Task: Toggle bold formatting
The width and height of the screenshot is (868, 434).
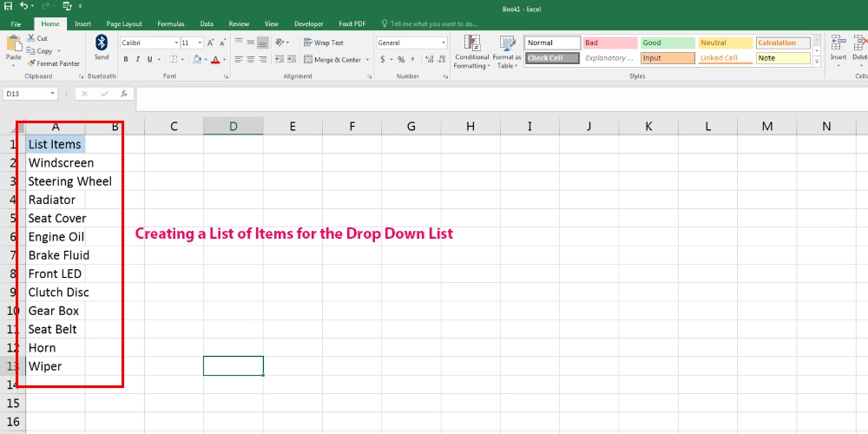Action: [126, 59]
